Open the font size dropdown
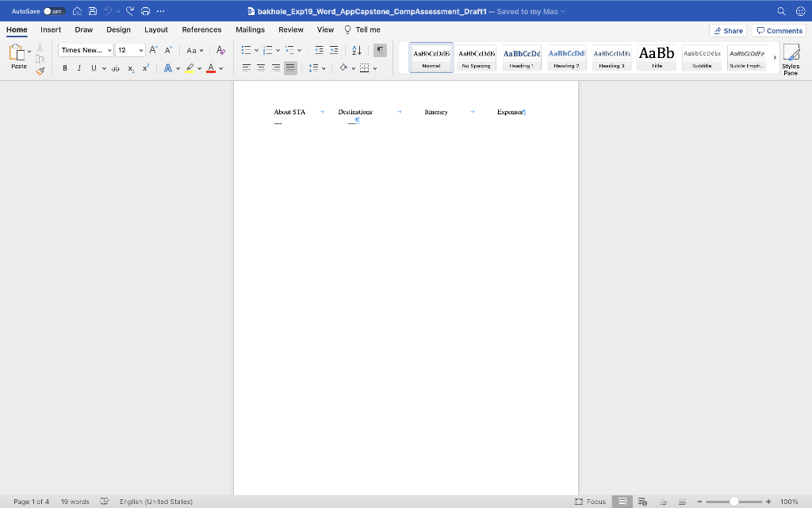Screen dimensions: 812x508 [141, 50]
